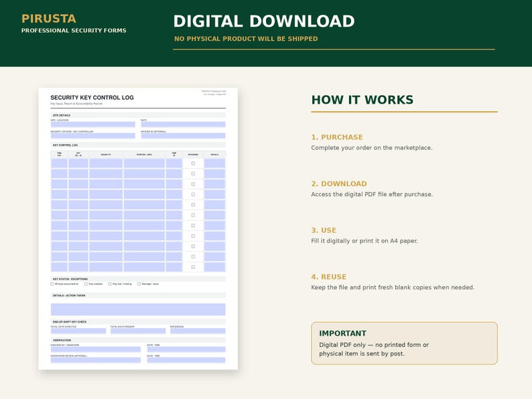Image resolution: width=532 pixels, height=399 pixels.
Task: Click the '3. USE' step heading
Action: (x=324, y=230)
